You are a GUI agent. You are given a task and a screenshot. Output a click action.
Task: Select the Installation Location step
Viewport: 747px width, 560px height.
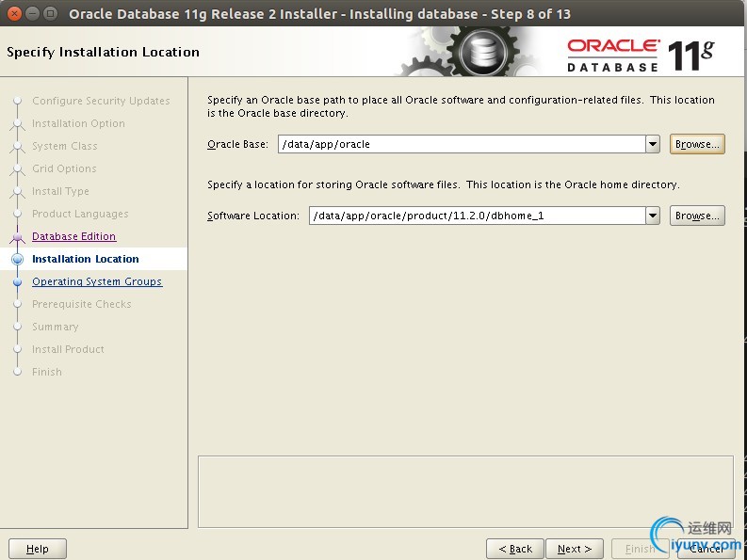click(86, 259)
